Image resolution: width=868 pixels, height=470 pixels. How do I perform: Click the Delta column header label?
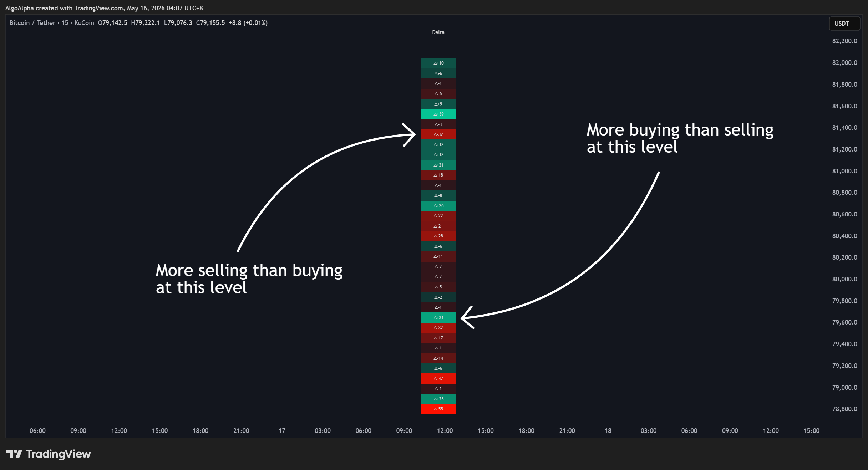438,32
